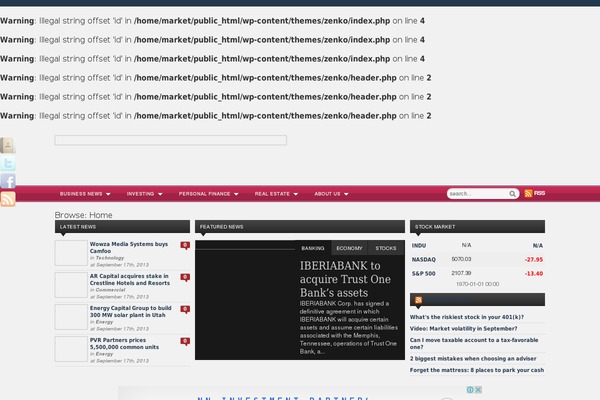Open 'Video: Market volatility in September?' link
Screen dimensions: 600x400
(463, 328)
